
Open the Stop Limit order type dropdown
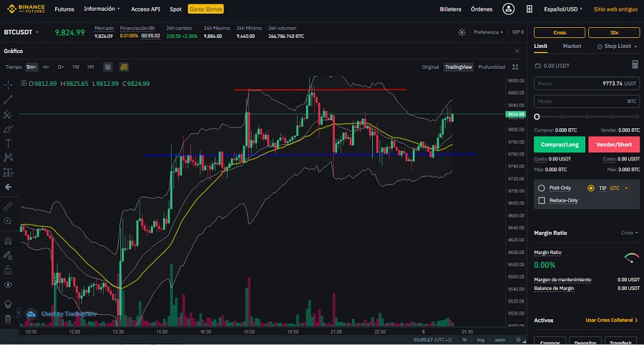(618, 47)
